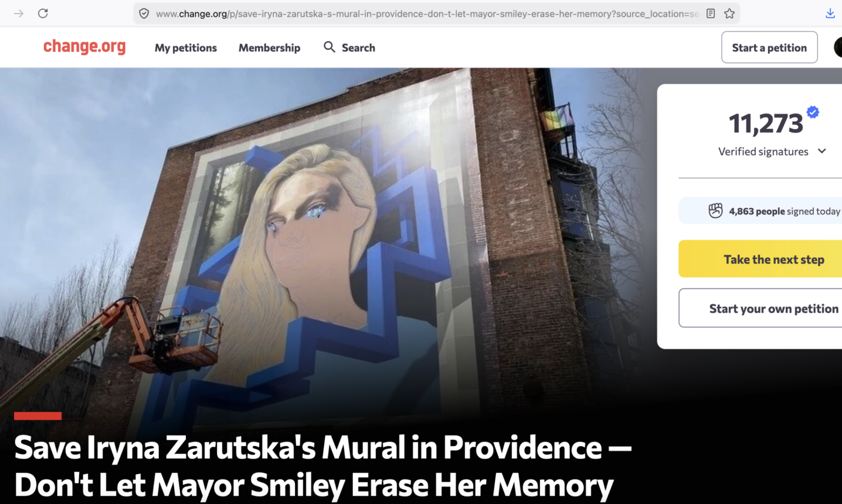Click the search magnifying glass icon
This screenshot has width=842, height=504.
coord(329,47)
